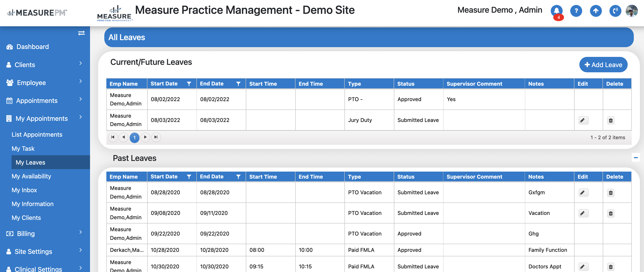The width and height of the screenshot is (644, 272).
Task: Toggle the sidebar collapse arrows
Action: tap(81, 33)
